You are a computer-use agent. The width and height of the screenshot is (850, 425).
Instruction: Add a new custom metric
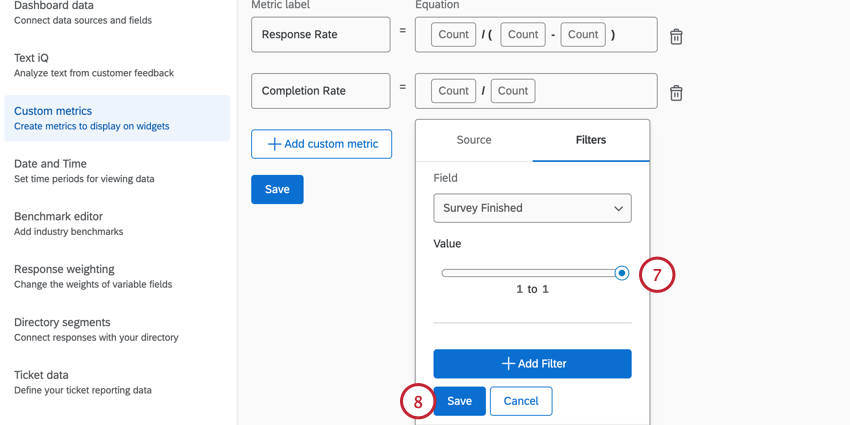[x=321, y=144]
